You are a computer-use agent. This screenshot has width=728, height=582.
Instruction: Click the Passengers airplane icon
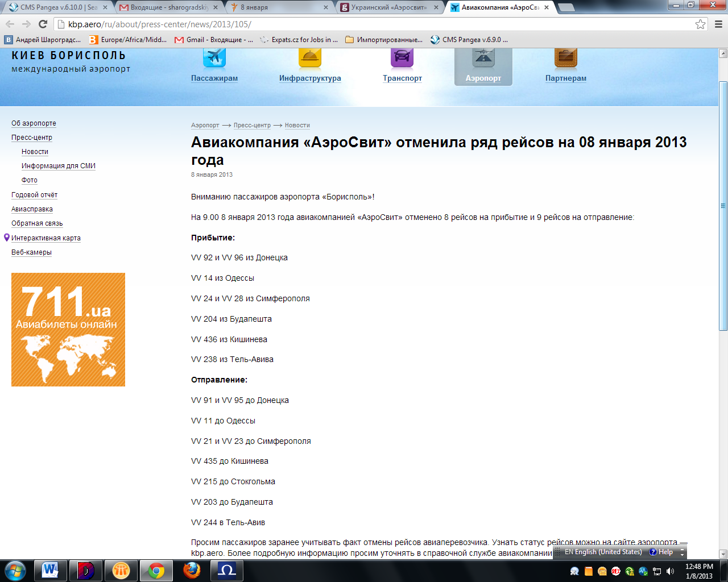[214, 58]
